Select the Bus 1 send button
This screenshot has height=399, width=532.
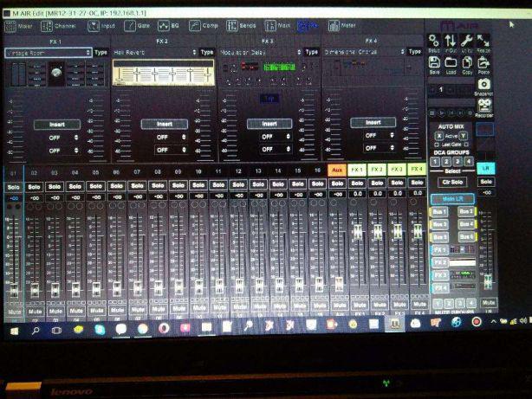click(441, 211)
